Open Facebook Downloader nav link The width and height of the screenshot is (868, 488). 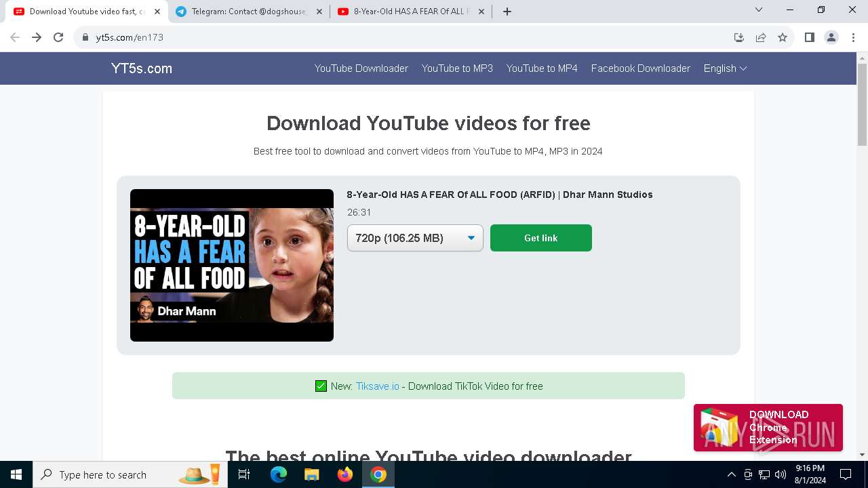[641, 68]
